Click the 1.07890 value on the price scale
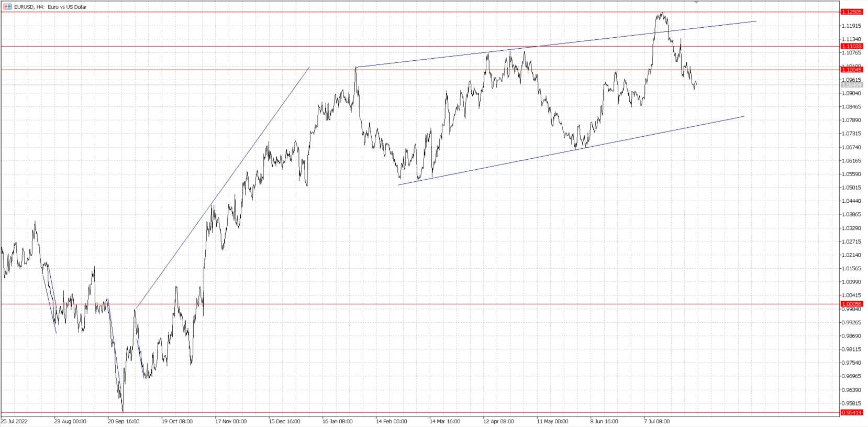This screenshot has width=868, height=427. tap(851, 120)
